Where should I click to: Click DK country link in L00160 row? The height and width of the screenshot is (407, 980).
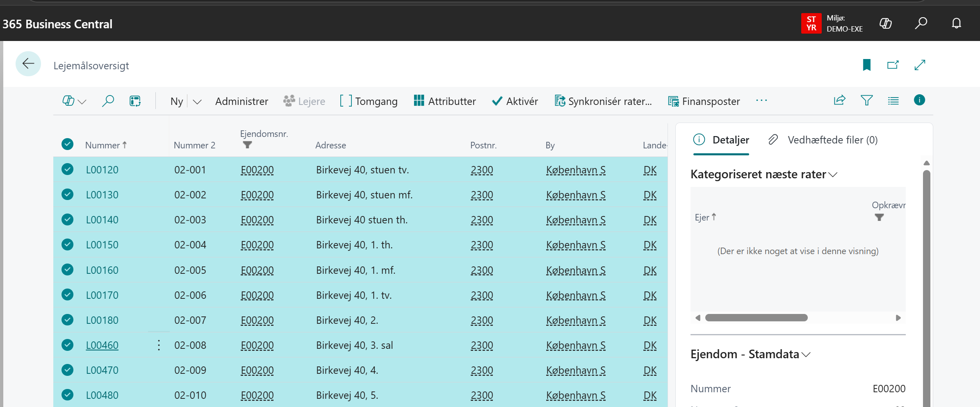pyautogui.click(x=650, y=270)
